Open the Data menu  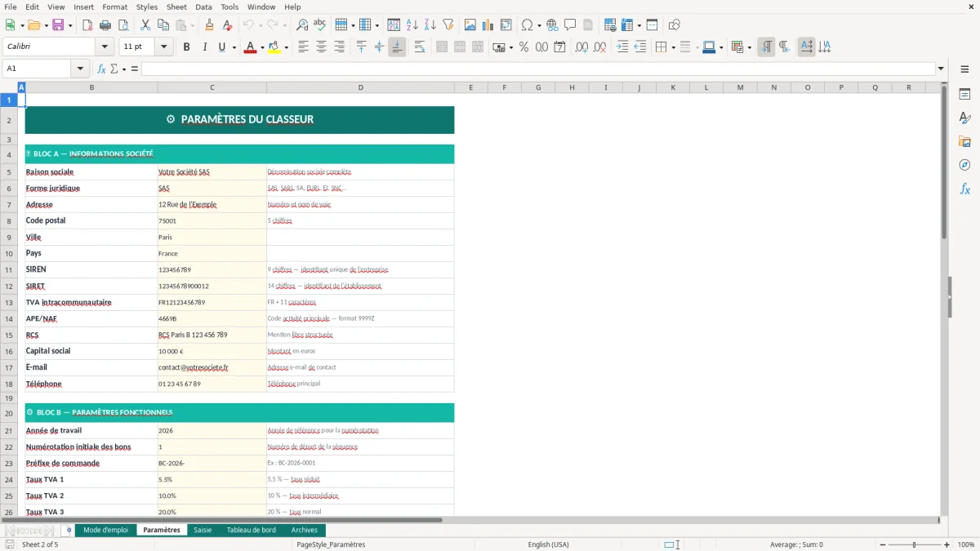click(x=203, y=7)
